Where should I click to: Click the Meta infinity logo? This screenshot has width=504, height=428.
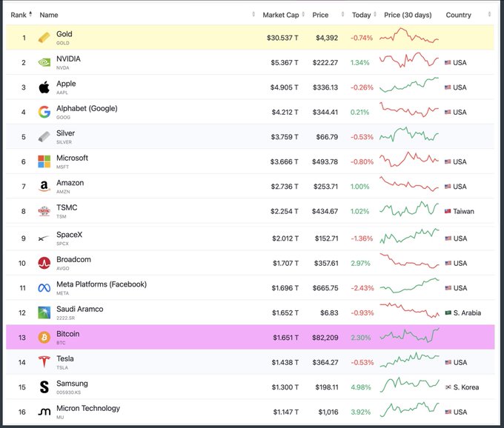44,288
